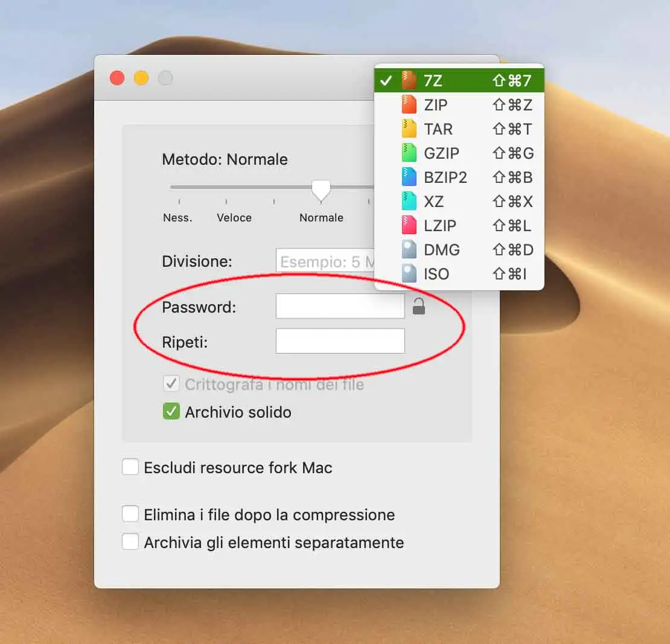Click inside the Password input field
670x644 pixels.
pyautogui.click(x=340, y=307)
